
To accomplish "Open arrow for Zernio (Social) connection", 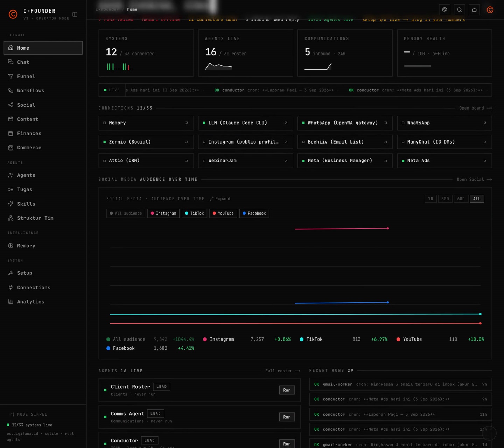I will click(x=187, y=142).
